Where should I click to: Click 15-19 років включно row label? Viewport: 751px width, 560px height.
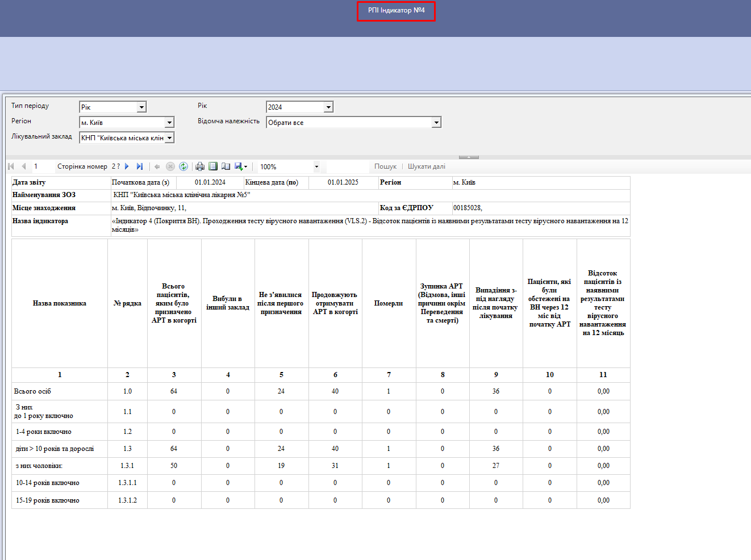[x=48, y=500]
